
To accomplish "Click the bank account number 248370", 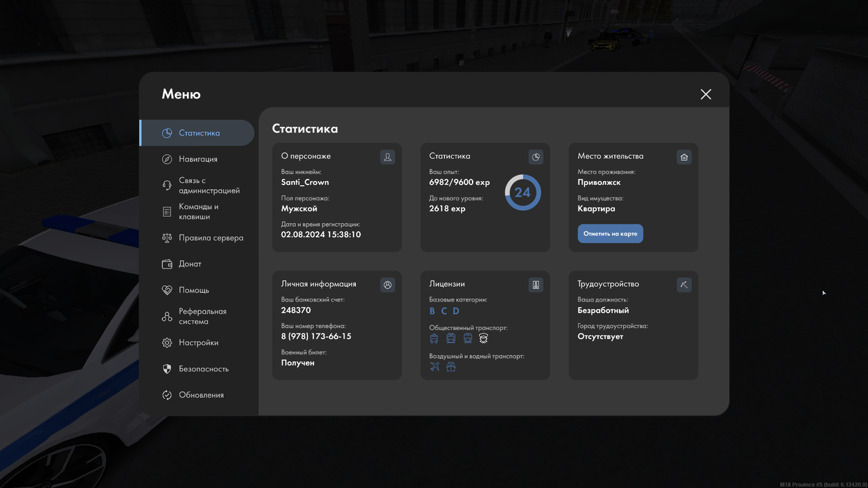I will 296,310.
